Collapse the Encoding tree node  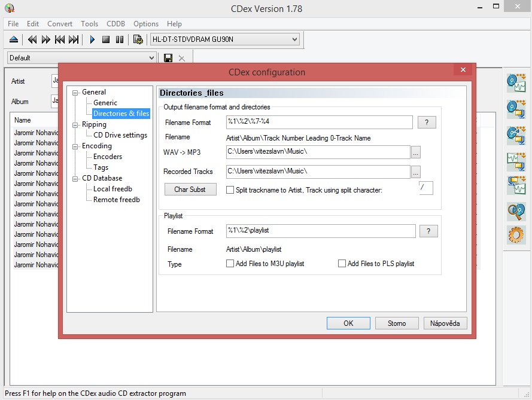click(x=76, y=146)
